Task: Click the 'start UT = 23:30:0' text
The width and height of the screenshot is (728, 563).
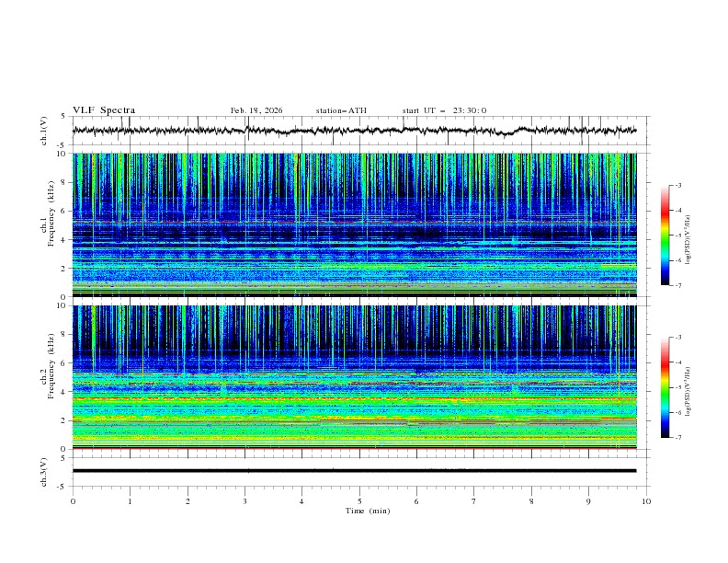Action: coord(444,110)
